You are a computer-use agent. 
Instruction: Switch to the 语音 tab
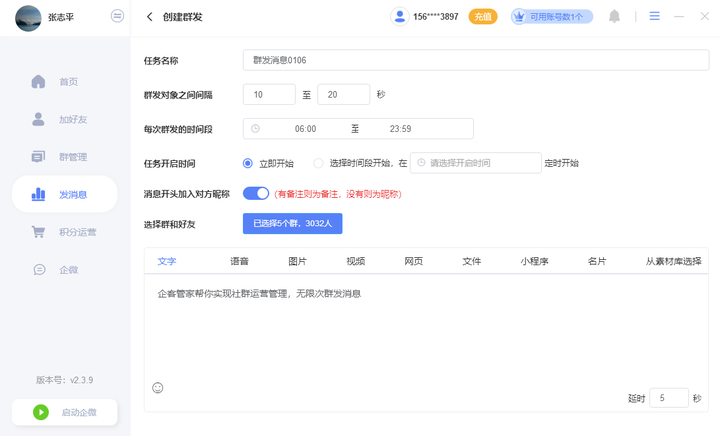[239, 261]
